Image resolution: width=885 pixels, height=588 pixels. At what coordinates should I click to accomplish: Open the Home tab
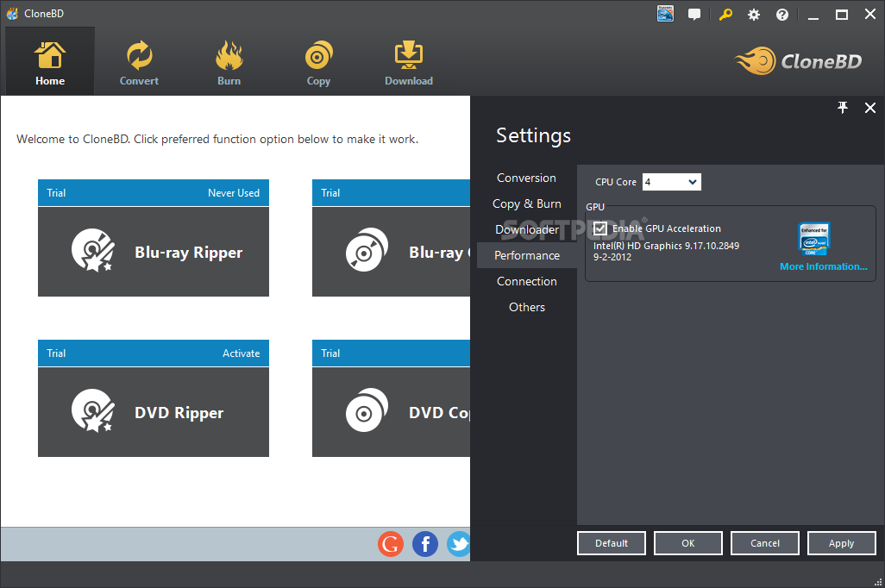point(50,61)
